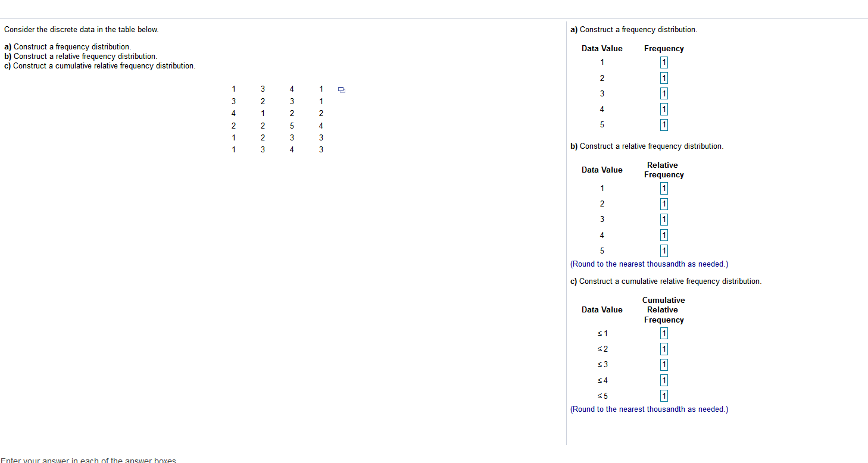This screenshot has height=463, width=868.
Task: Select the relative frequency box for value 4
Action: point(663,234)
